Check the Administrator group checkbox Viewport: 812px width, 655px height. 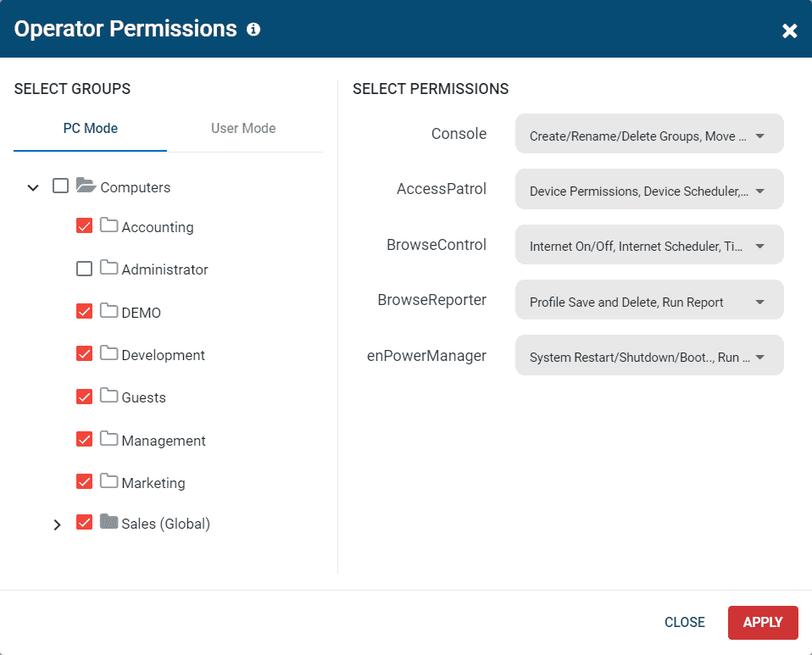click(x=84, y=269)
